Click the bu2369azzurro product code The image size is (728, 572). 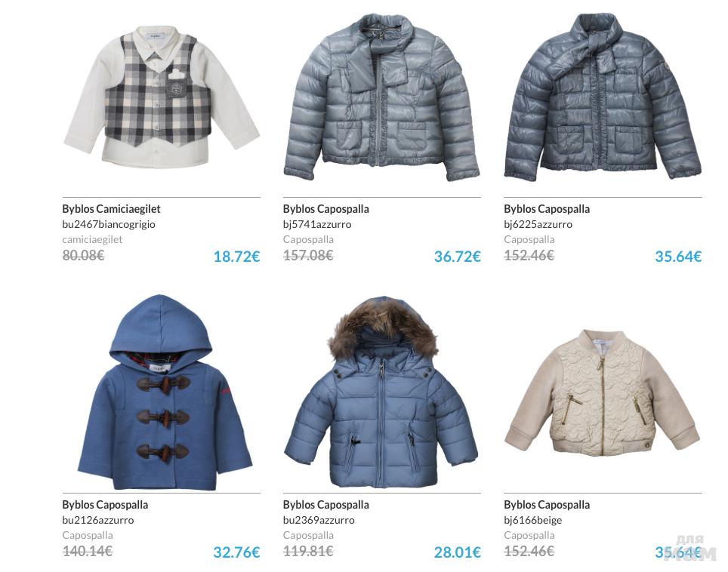pos(319,520)
